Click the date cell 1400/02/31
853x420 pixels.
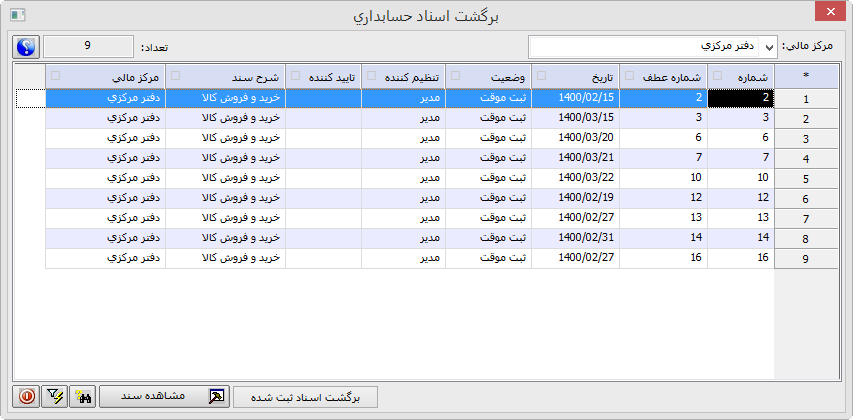point(576,238)
